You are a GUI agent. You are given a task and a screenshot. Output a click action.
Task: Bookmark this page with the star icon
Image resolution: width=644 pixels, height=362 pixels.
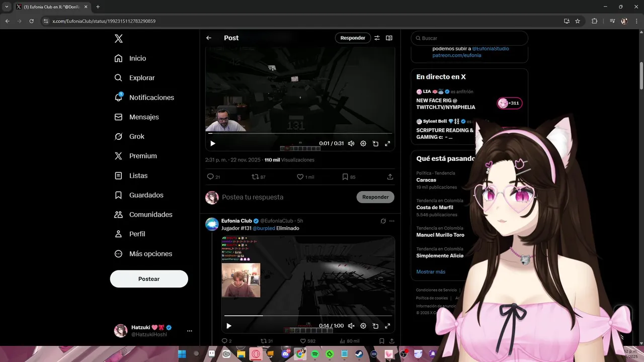(578, 21)
